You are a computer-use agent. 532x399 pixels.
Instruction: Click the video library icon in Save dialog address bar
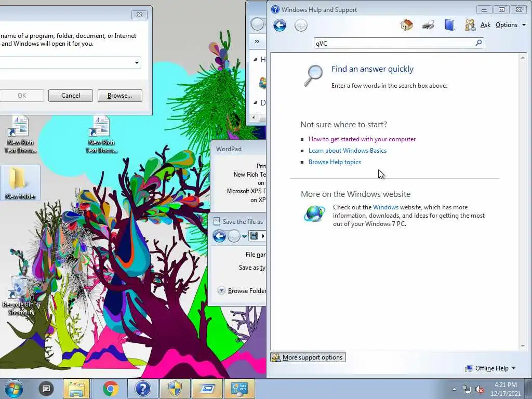[x=254, y=235]
